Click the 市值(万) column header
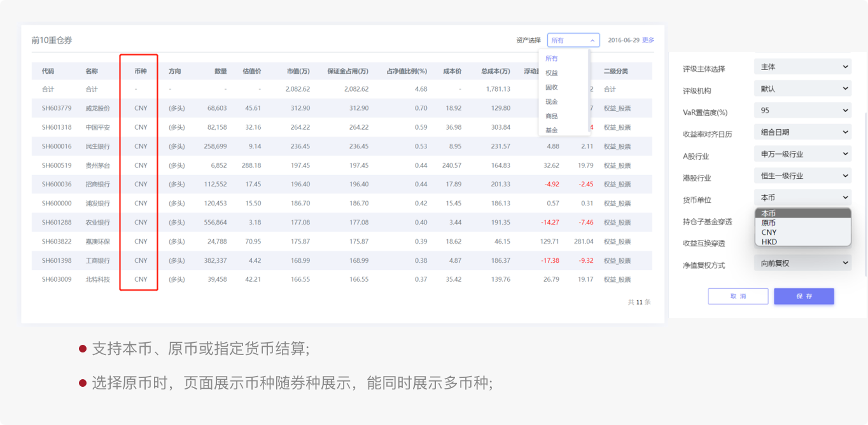The height and width of the screenshot is (425, 868). pos(298,71)
